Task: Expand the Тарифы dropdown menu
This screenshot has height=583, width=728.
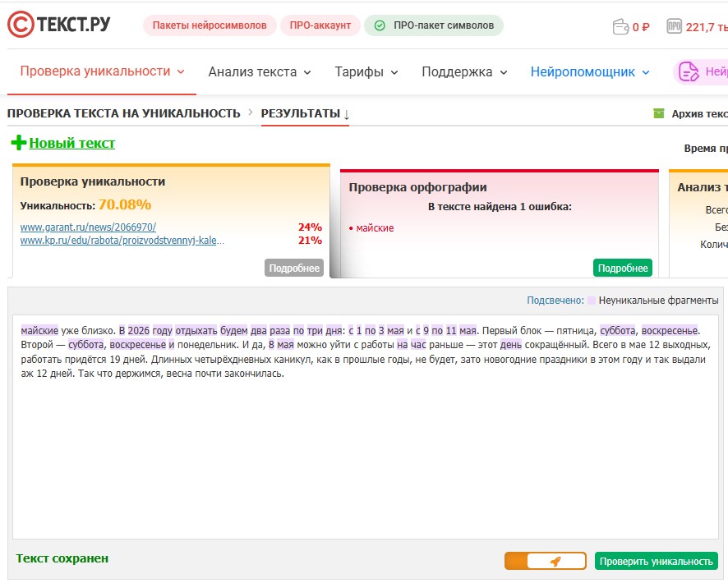Action: (x=366, y=72)
